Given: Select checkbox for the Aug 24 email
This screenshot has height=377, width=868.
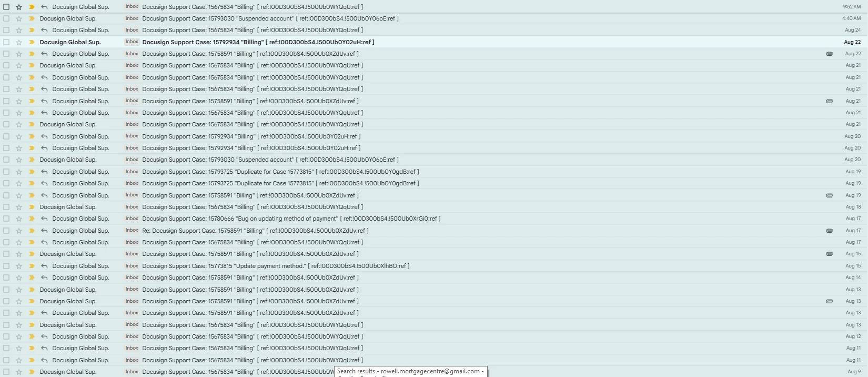Looking at the screenshot, I should (x=6, y=30).
